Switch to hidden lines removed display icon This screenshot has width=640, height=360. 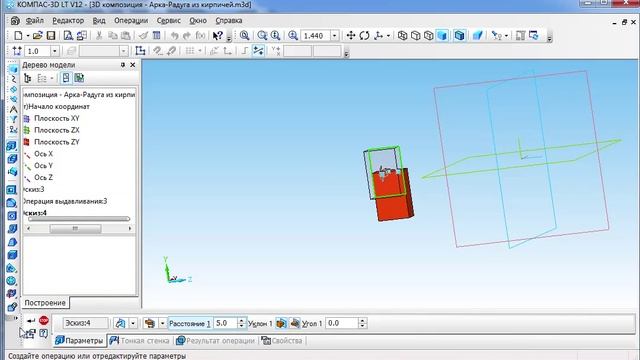pos(416,36)
